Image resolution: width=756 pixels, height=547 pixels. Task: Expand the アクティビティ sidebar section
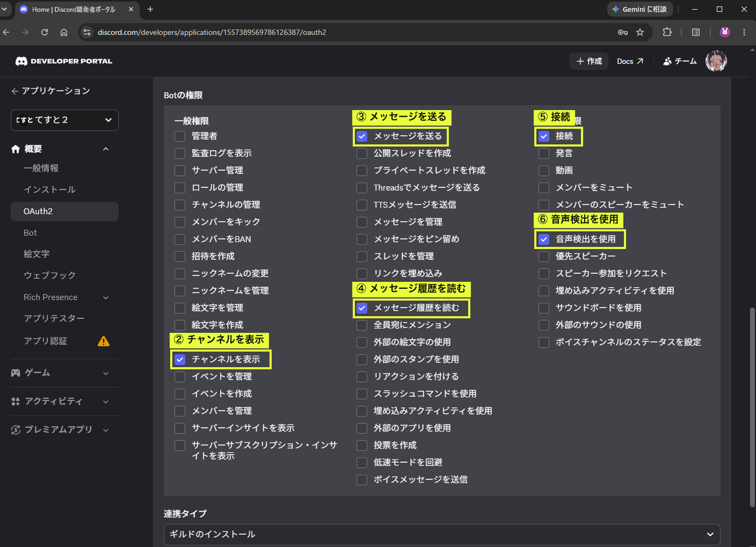[x=106, y=402]
